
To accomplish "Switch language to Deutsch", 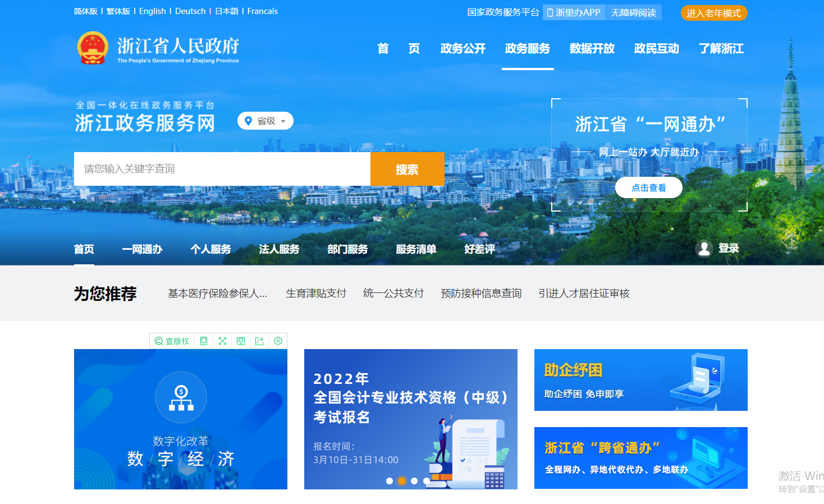I will point(190,11).
